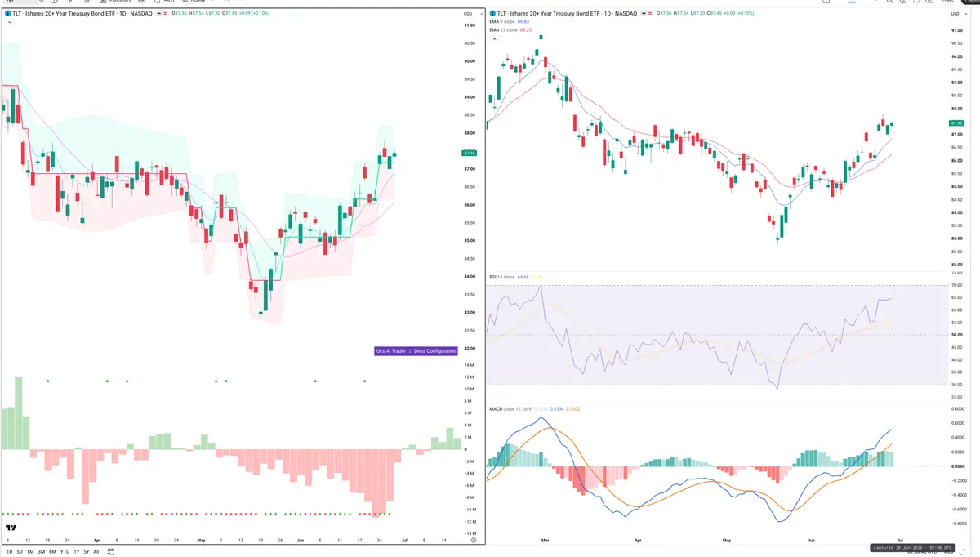Select the 6M time range
The width and height of the screenshot is (980, 557).
[x=52, y=552]
